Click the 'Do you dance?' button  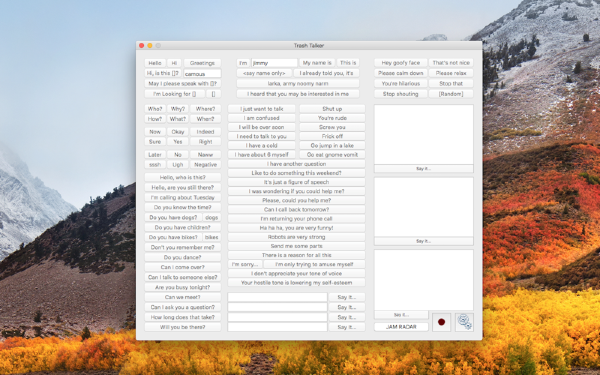[183, 257]
